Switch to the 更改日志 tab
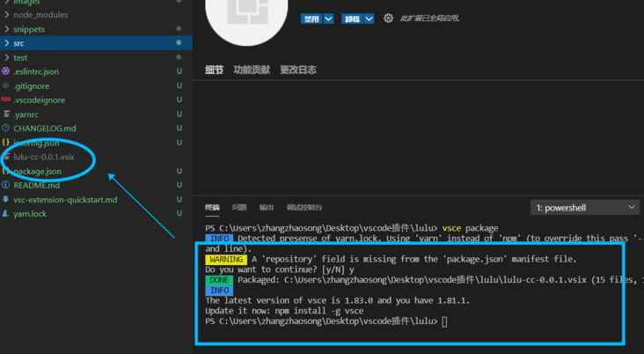Viewport: 644px width, 354px height. (298, 70)
